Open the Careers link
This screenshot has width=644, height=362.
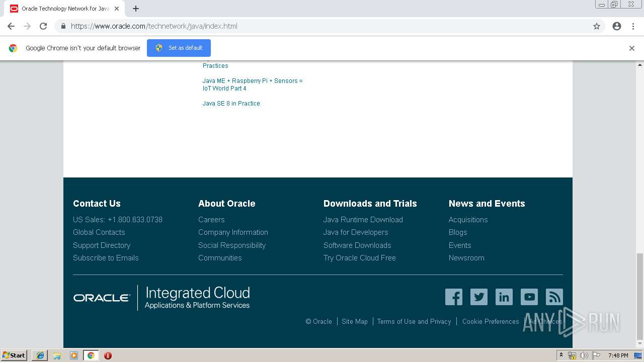(x=211, y=220)
